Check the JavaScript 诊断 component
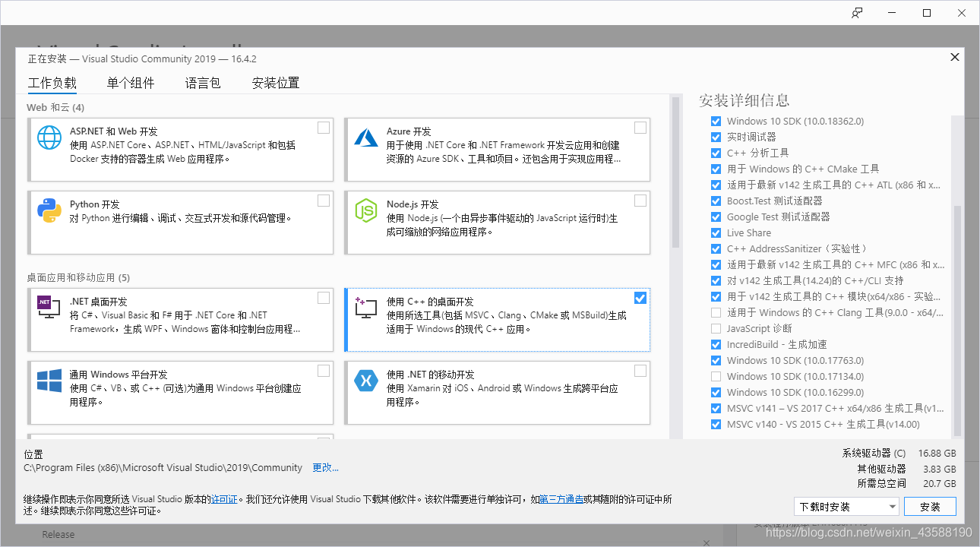The height and width of the screenshot is (547, 980). pyautogui.click(x=716, y=329)
